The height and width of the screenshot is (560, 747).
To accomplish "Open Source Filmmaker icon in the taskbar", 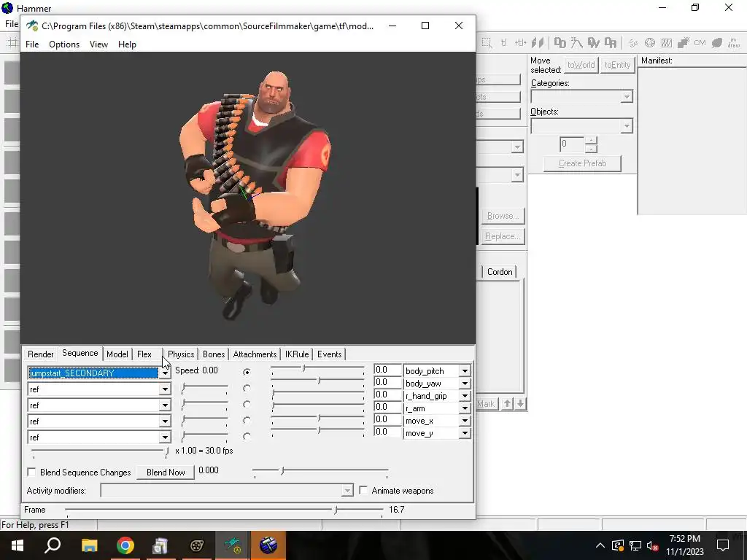I will [x=197, y=545].
